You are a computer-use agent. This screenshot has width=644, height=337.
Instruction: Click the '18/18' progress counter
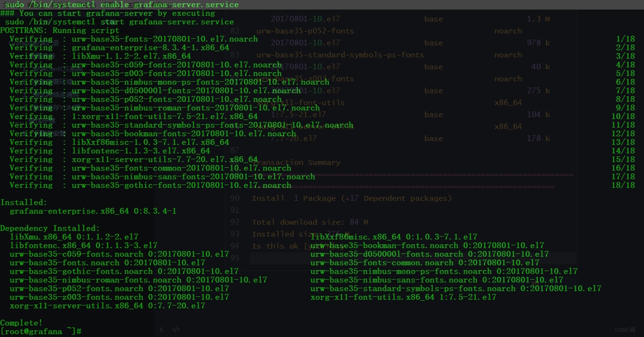(623, 185)
